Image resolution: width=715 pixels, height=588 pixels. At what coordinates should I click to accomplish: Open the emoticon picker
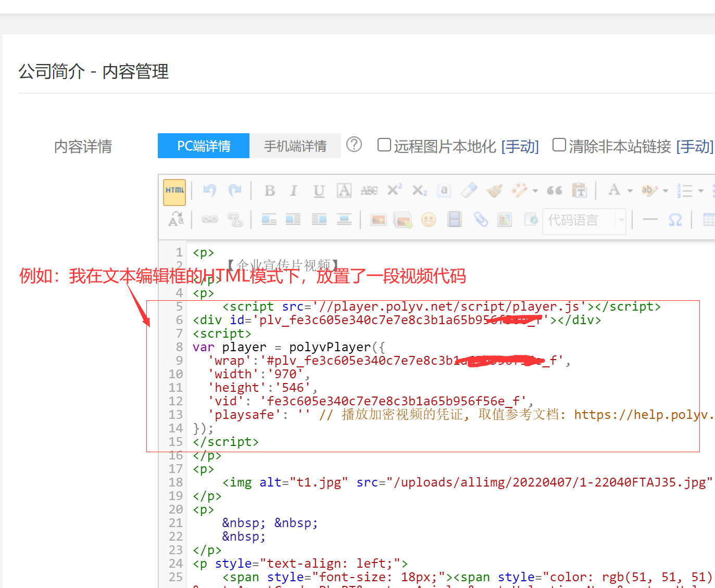tap(429, 220)
